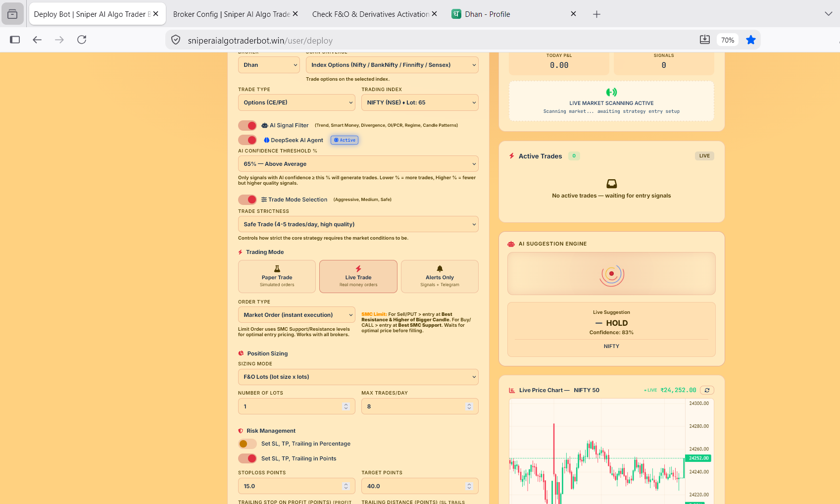This screenshot has width=840, height=504.
Task: Select Live Trade mode
Action: [x=358, y=277]
